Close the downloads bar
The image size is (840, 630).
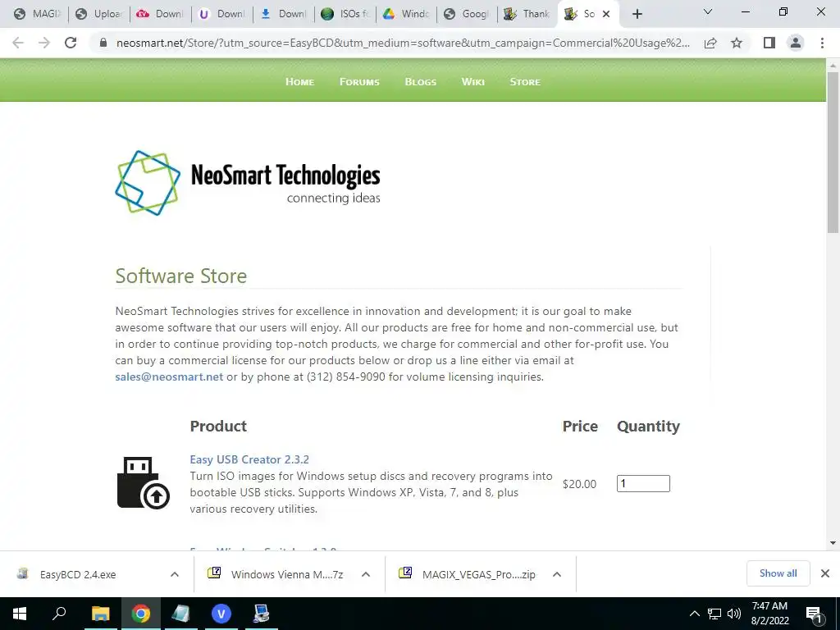[x=825, y=573]
